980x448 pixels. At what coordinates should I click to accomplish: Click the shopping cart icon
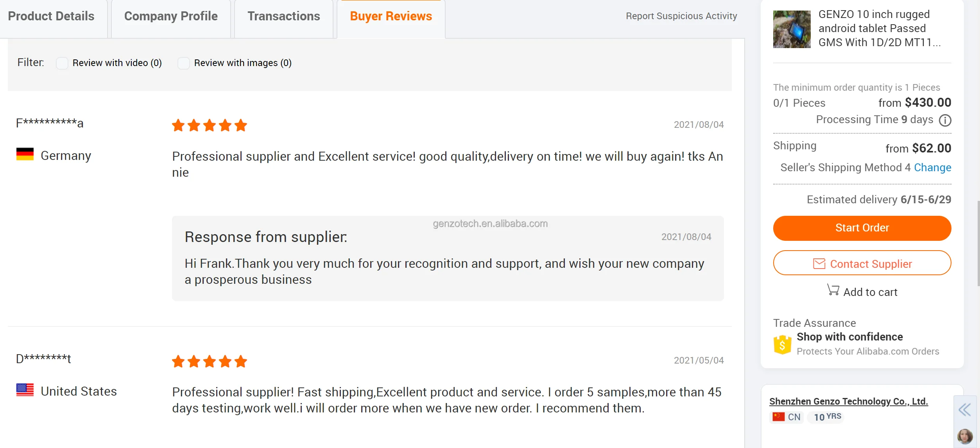(833, 290)
